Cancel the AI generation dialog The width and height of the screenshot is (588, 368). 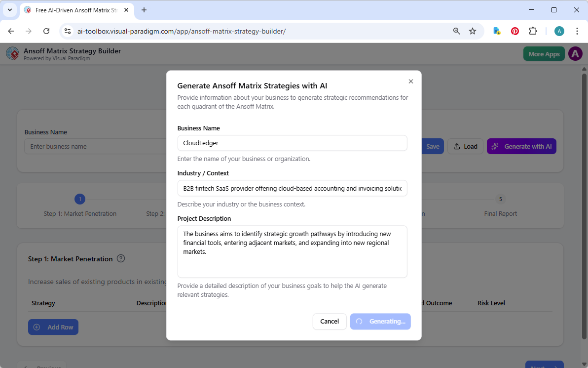tap(329, 321)
